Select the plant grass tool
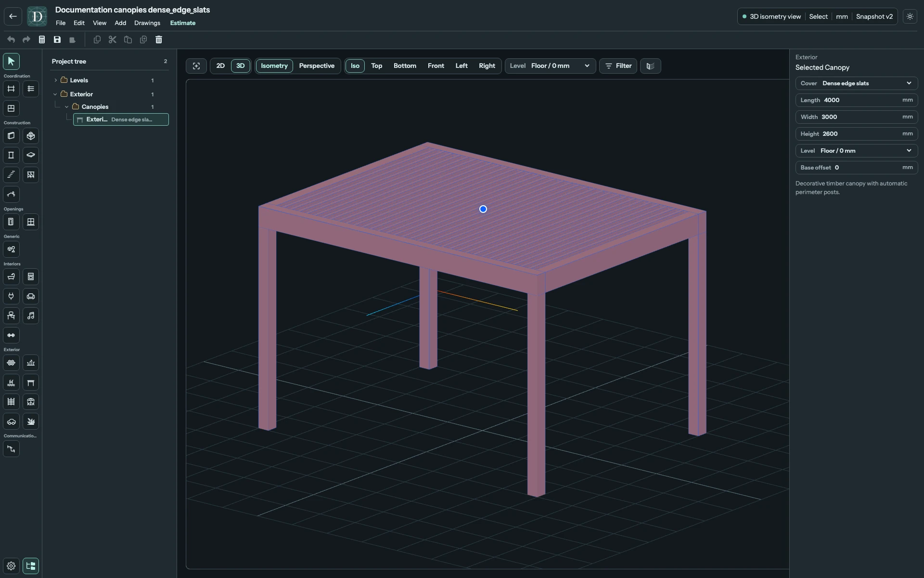924x578 pixels. coord(31,421)
